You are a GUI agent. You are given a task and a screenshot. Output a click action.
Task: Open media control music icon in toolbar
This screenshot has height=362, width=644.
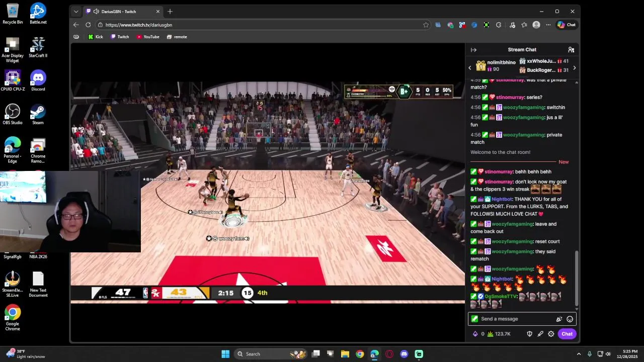coord(512,25)
